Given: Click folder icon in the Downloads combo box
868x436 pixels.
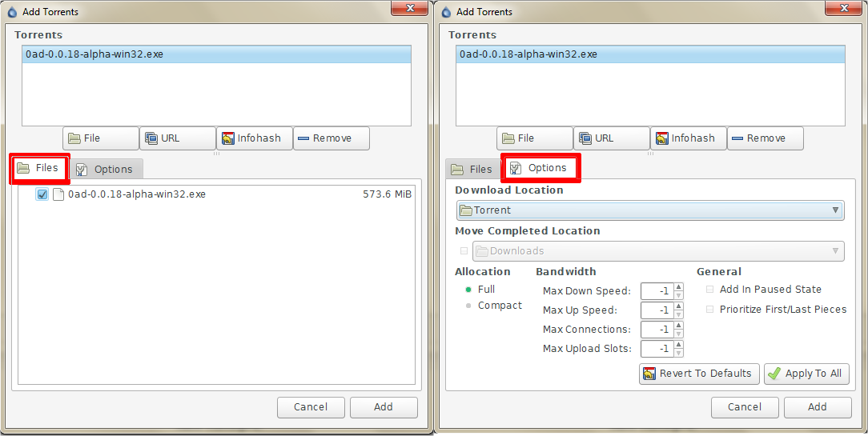Looking at the screenshot, I should coord(481,251).
